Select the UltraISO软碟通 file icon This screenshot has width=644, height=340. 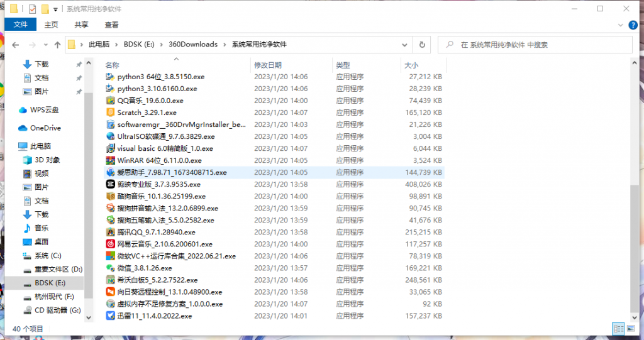pos(110,136)
